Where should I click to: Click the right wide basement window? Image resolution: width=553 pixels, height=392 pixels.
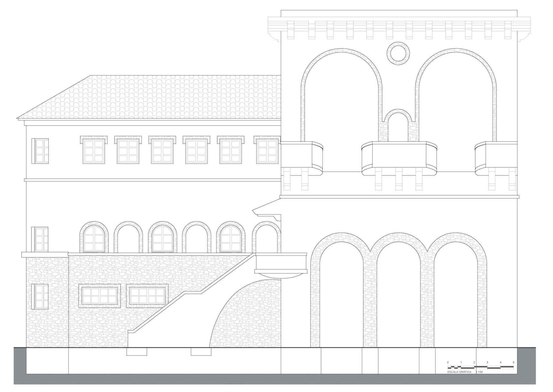(147, 296)
